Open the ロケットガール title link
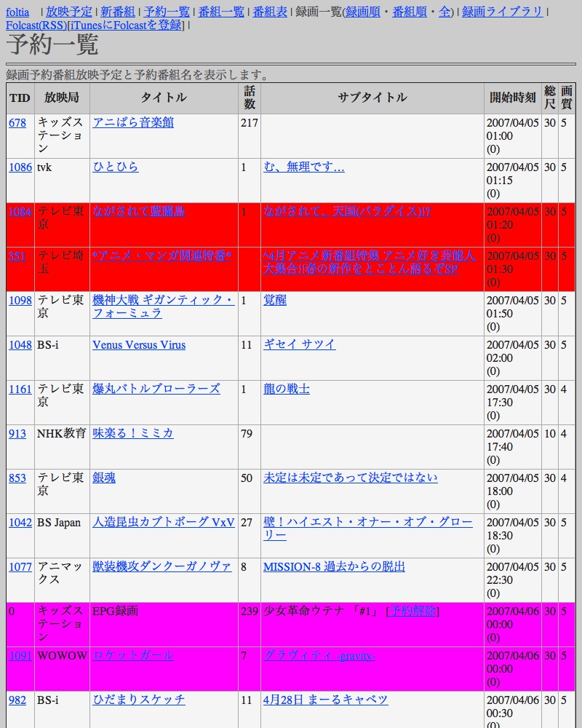Screen dimensions: 582x728 coord(132,656)
